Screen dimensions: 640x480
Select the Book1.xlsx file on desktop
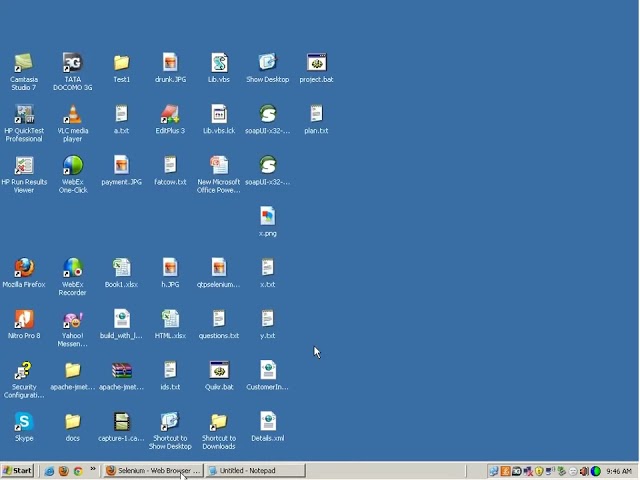pyautogui.click(x=121, y=268)
